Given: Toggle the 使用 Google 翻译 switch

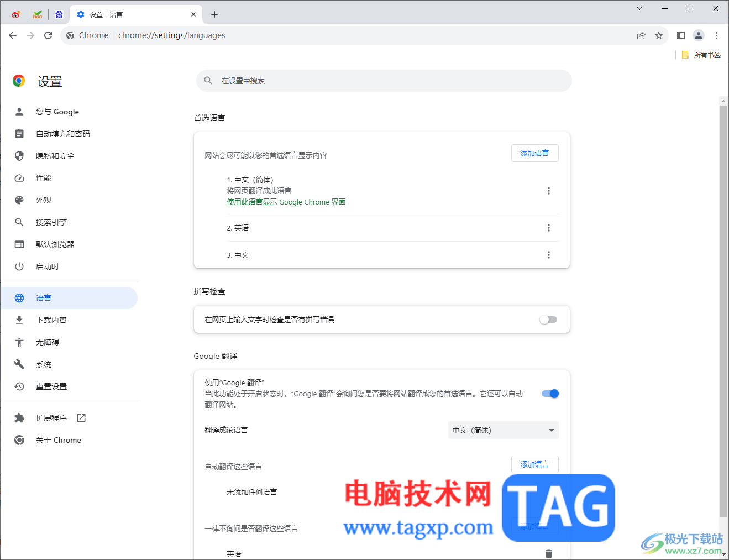Looking at the screenshot, I should [x=550, y=394].
